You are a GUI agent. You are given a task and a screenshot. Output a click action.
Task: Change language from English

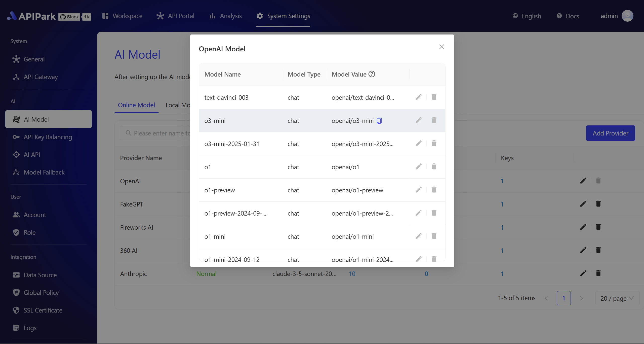pos(527,16)
